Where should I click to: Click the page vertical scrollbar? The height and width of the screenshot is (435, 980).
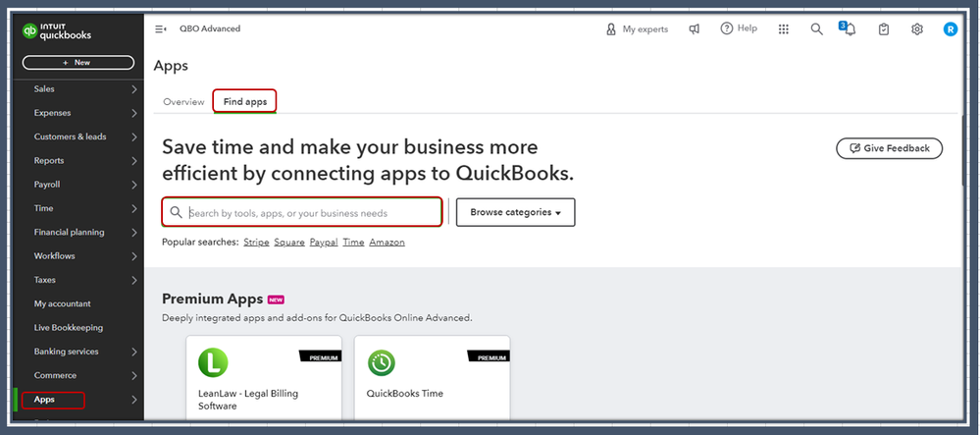[x=962, y=150]
